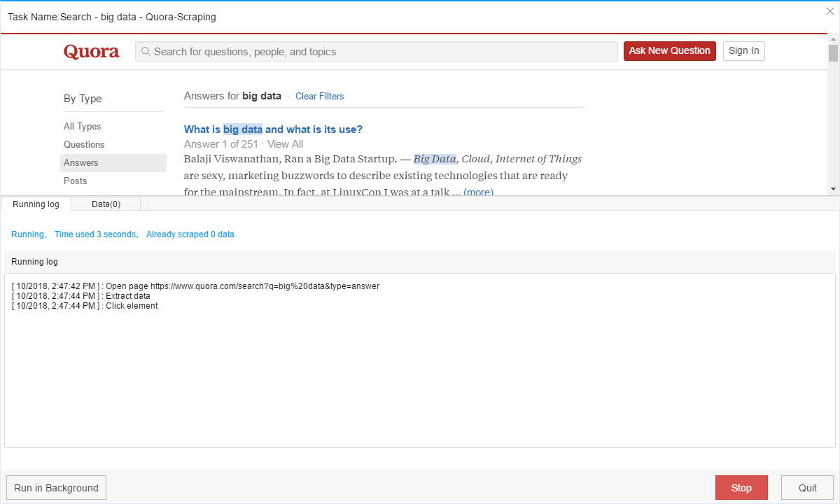Select Posts type filter
Viewport: 840px width, 504px height.
coord(76,181)
